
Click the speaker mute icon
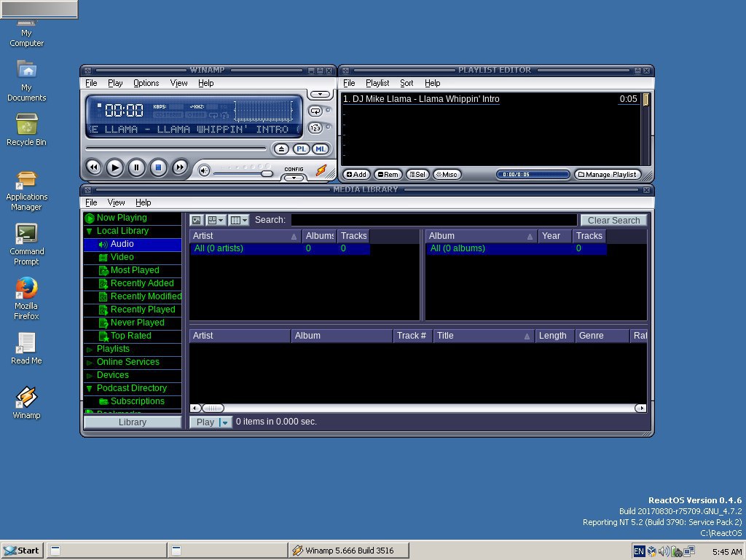tap(204, 170)
